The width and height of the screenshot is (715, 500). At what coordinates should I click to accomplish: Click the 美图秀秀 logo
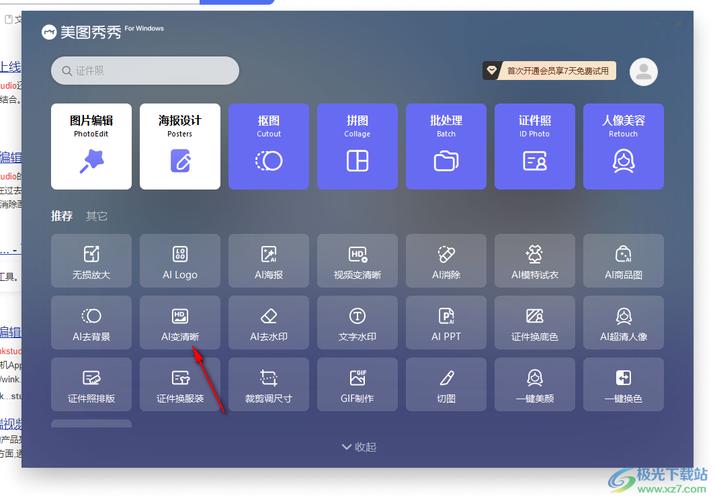81,32
